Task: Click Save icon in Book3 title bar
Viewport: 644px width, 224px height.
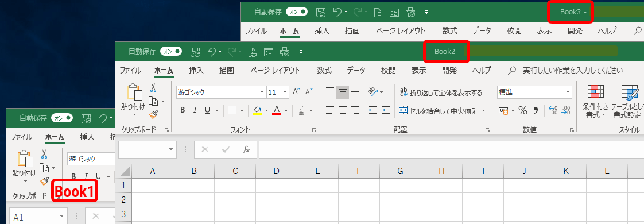Action: coord(321,12)
